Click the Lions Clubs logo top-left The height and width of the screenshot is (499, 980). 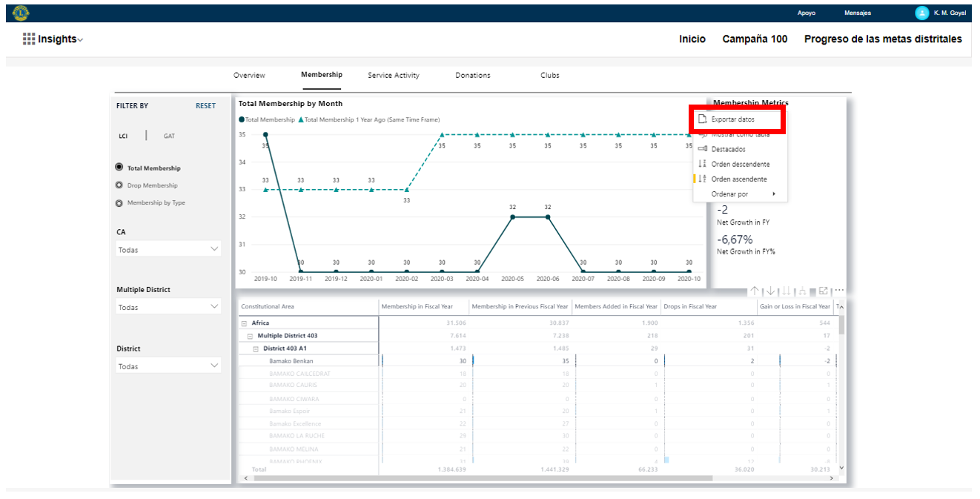point(20,13)
